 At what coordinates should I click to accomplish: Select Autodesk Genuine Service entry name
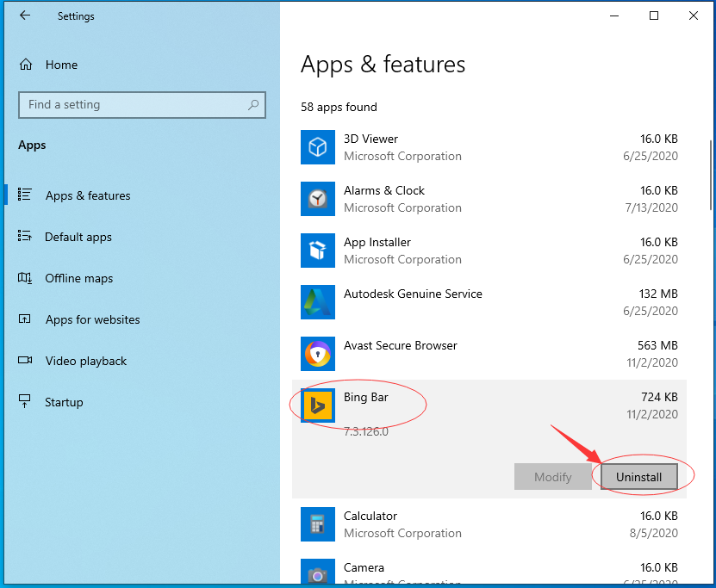pyautogui.click(x=413, y=294)
